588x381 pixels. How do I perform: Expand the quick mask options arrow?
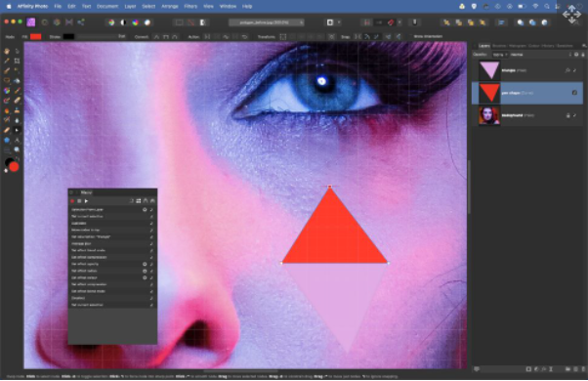coord(339,22)
